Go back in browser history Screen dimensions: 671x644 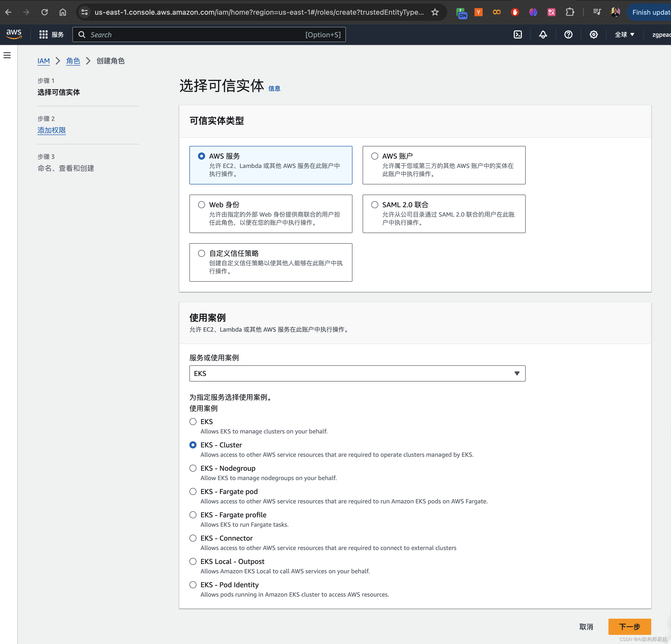click(x=9, y=12)
